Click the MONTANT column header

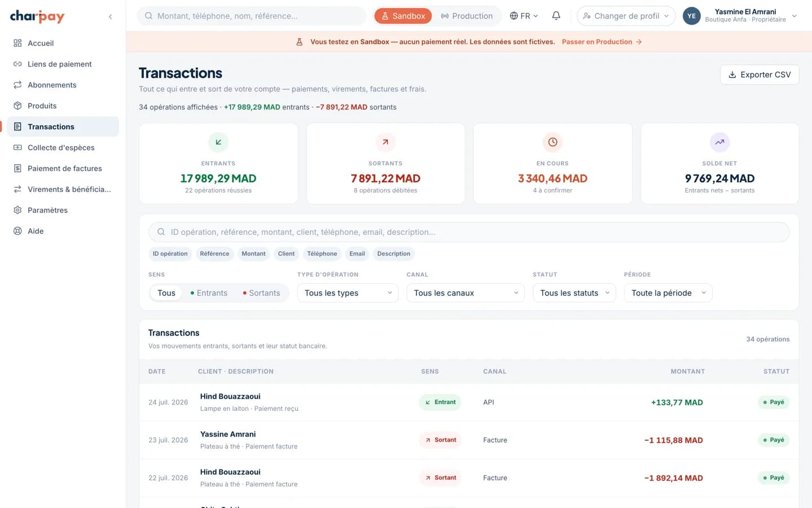(x=688, y=371)
